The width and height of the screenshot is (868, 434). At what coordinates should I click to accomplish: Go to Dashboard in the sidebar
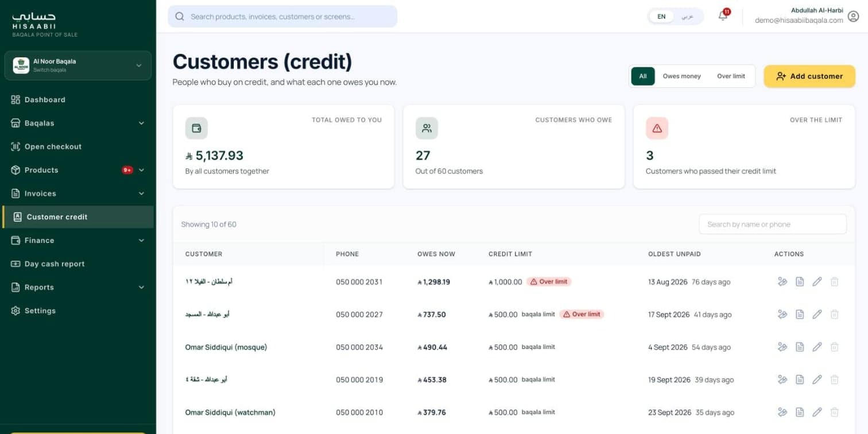(x=78, y=99)
